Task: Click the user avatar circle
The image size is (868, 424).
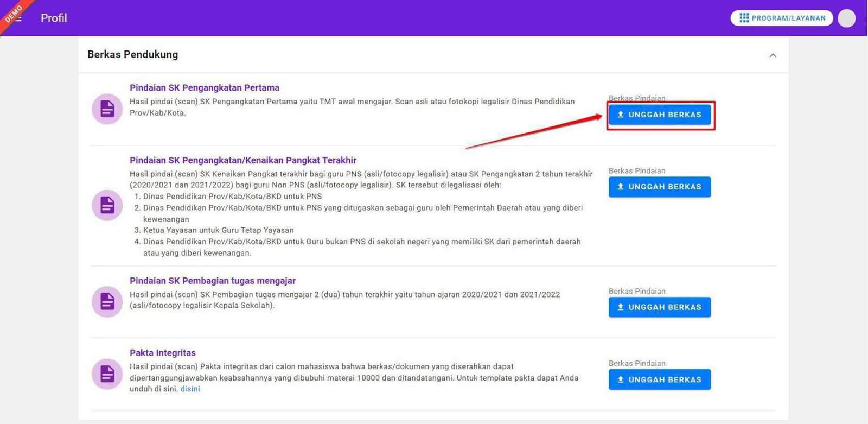Action: (846, 18)
